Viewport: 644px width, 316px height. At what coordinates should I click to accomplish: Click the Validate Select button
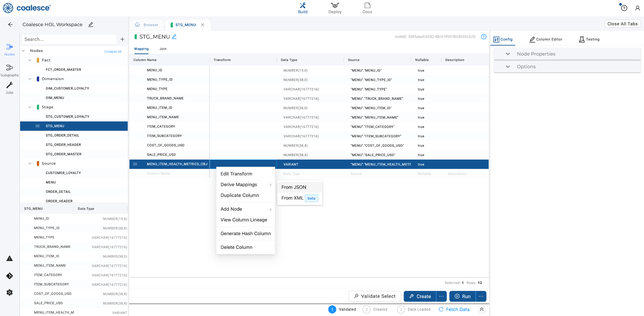coord(375,296)
